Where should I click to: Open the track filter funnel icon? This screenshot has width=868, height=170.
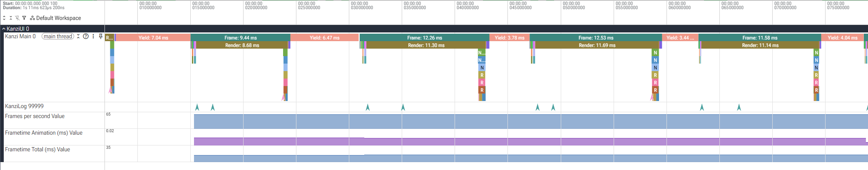(x=24, y=18)
